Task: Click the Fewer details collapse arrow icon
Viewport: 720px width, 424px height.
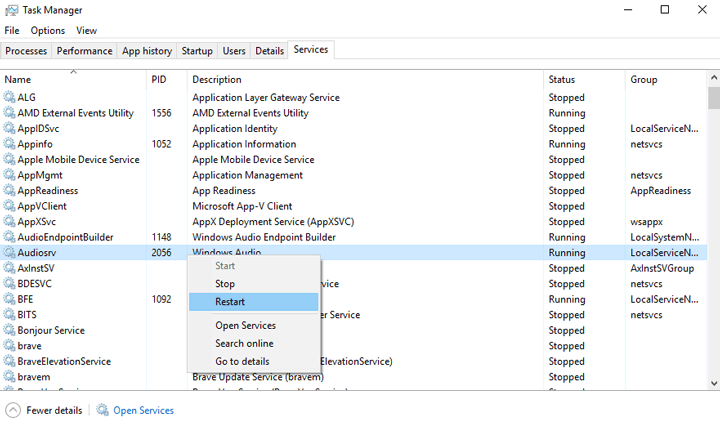Action: [13, 410]
